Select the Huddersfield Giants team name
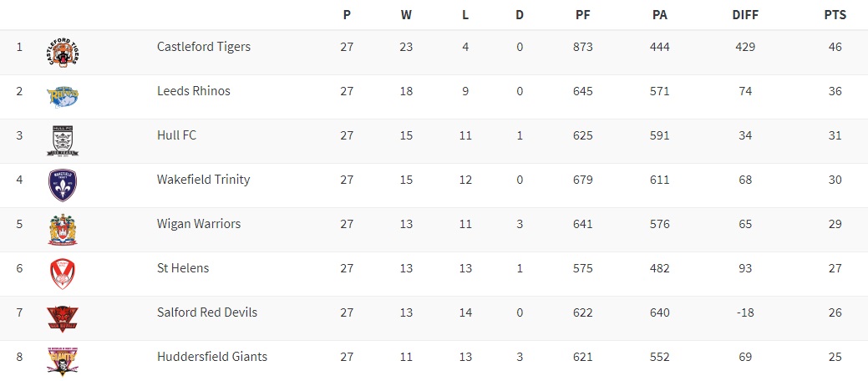 pyautogui.click(x=212, y=357)
